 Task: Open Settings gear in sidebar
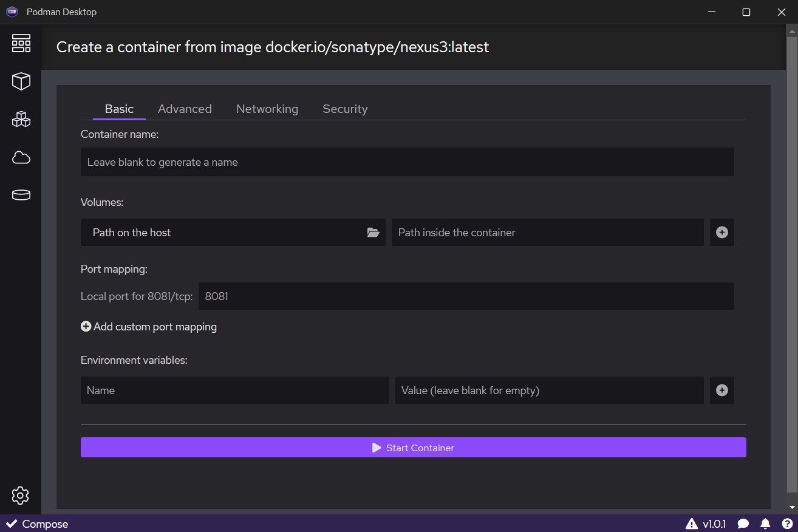tap(21, 496)
